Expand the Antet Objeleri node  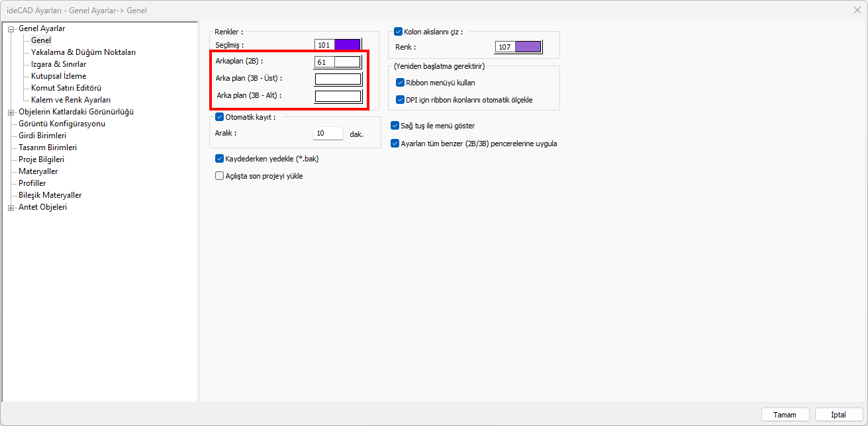point(11,207)
